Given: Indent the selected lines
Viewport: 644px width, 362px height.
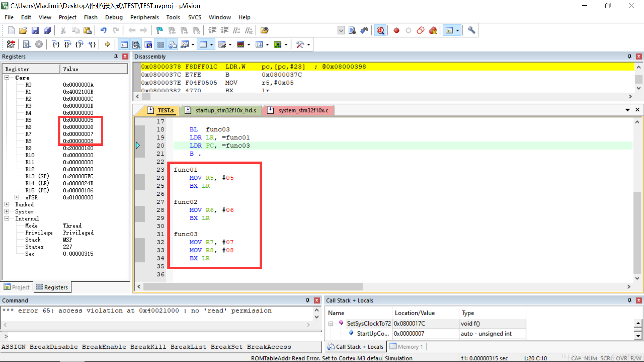Looking at the screenshot, I should 212,31.
